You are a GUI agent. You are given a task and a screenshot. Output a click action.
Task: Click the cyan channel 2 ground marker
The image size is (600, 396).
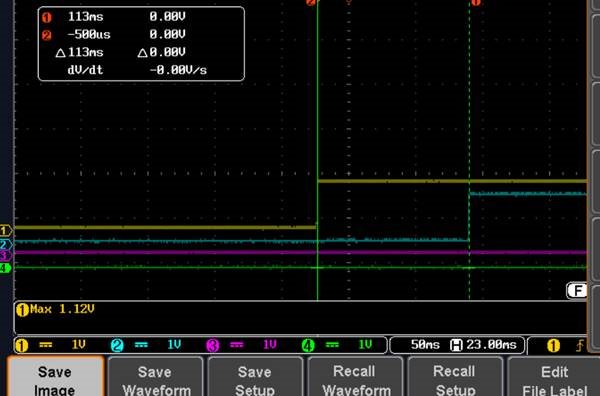(x=5, y=244)
